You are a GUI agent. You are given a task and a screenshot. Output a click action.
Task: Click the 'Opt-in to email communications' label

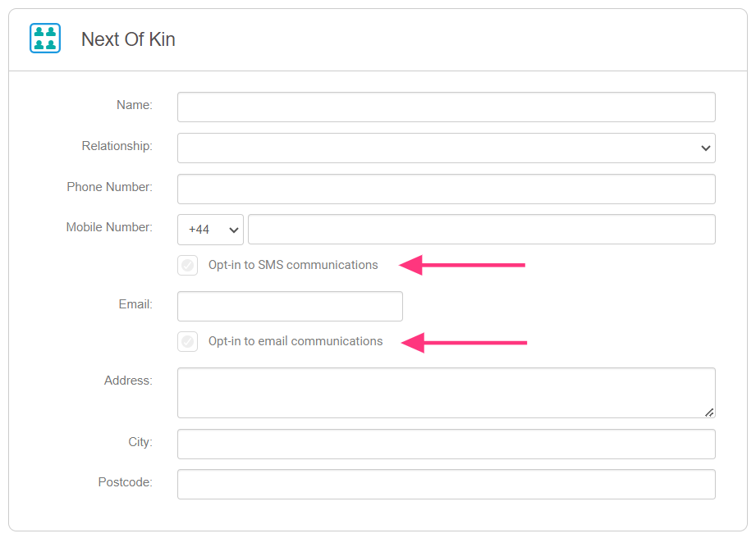click(x=296, y=341)
